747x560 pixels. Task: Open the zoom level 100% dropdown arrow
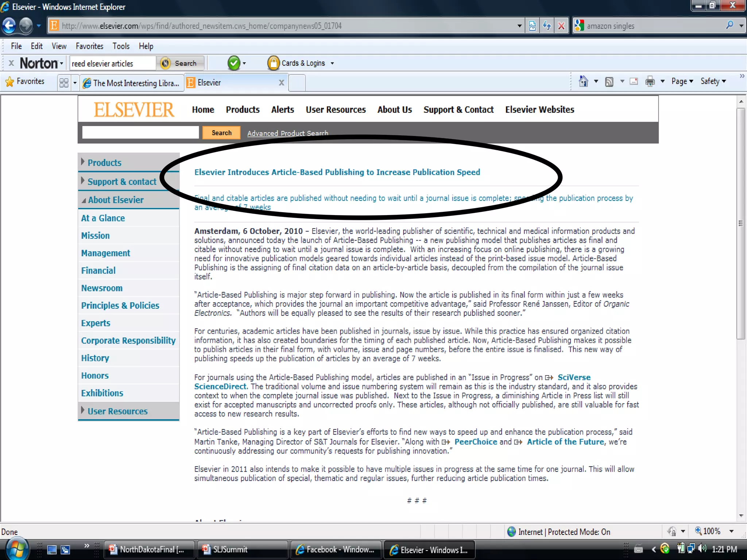731,531
